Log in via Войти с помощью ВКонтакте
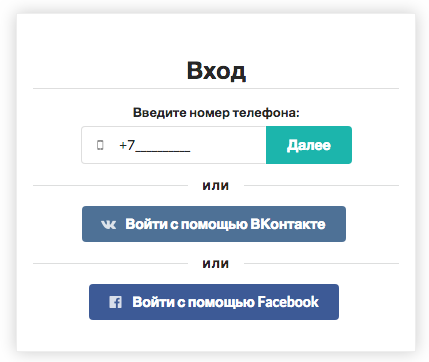The image size is (429, 362). click(x=214, y=224)
